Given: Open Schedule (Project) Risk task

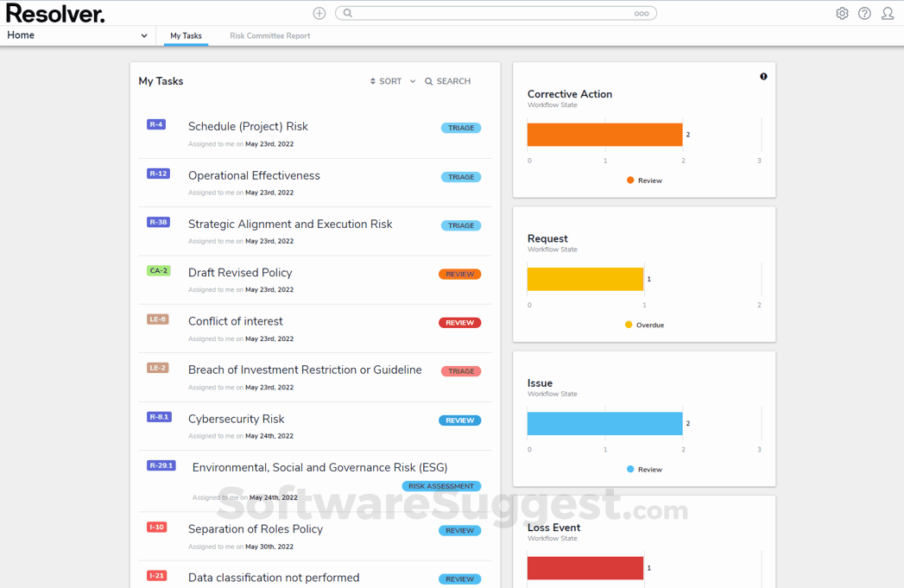Looking at the screenshot, I should point(248,126).
